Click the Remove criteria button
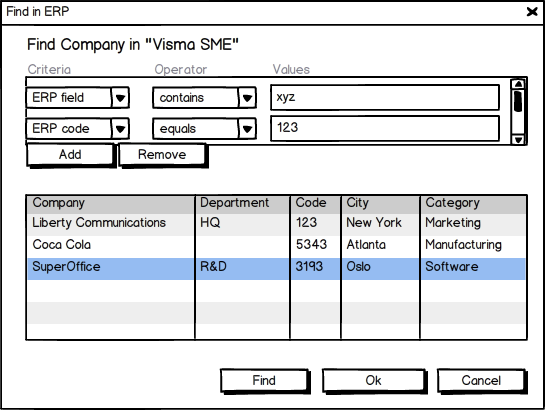This screenshot has height=410, width=545. click(162, 155)
